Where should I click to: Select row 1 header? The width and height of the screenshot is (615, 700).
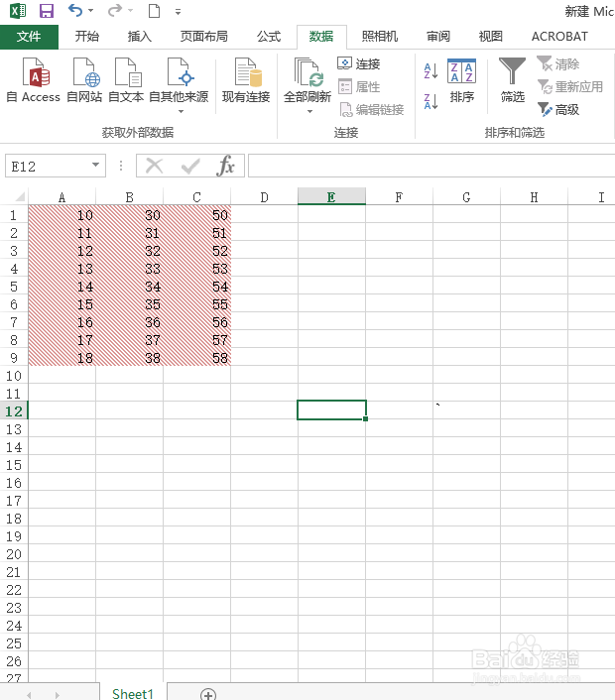14,215
